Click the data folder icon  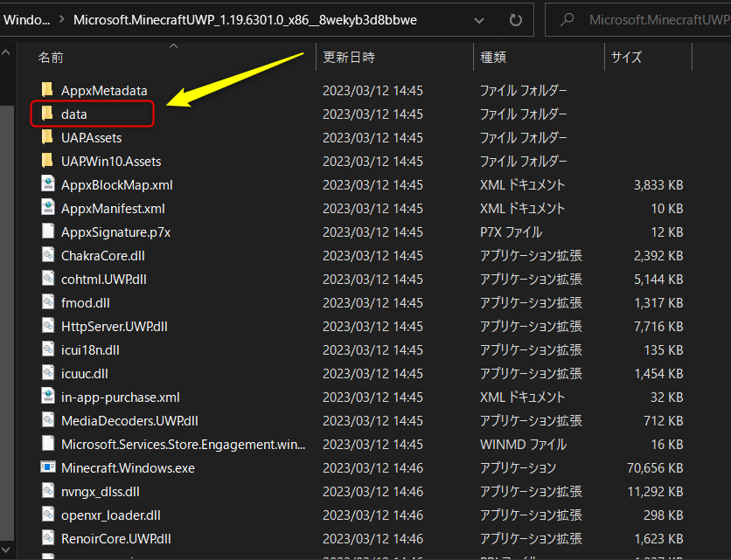(47, 114)
